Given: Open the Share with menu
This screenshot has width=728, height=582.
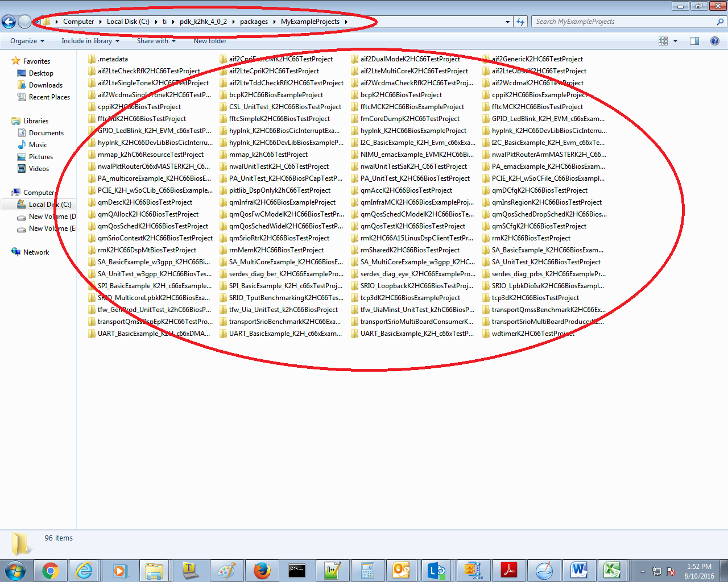Looking at the screenshot, I should coord(157,41).
